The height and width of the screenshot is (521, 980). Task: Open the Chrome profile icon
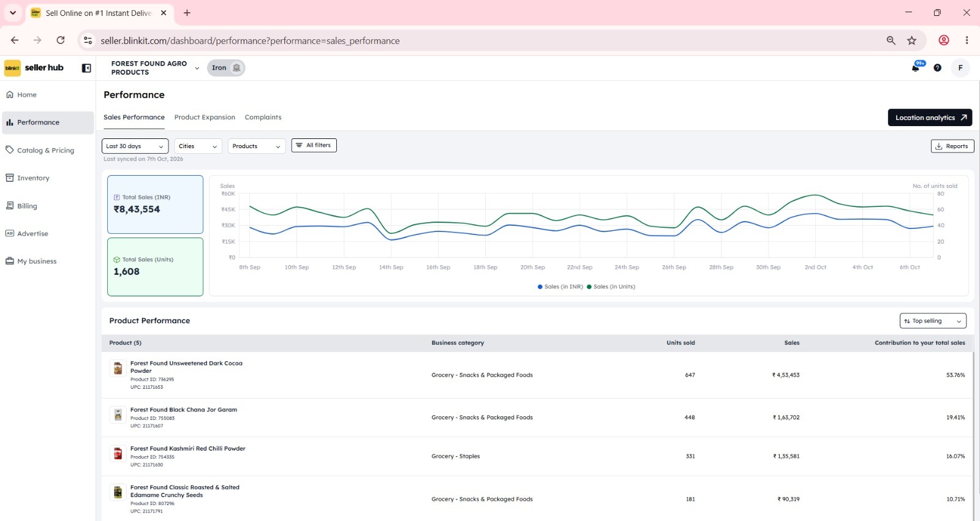point(944,40)
